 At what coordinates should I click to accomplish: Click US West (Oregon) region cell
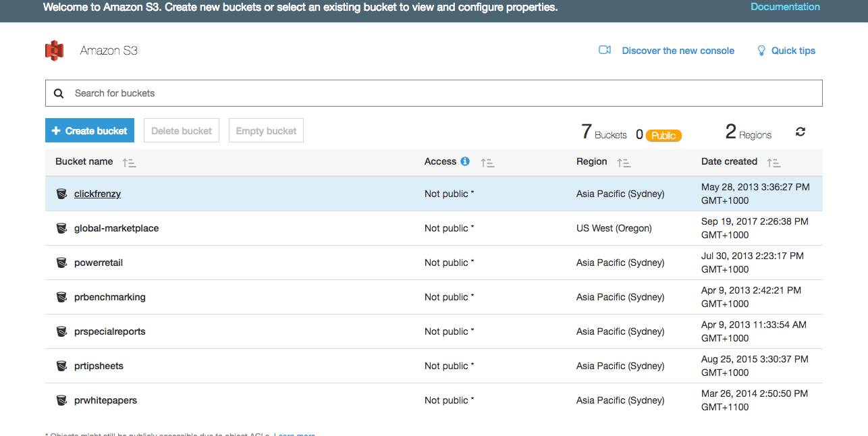(614, 228)
